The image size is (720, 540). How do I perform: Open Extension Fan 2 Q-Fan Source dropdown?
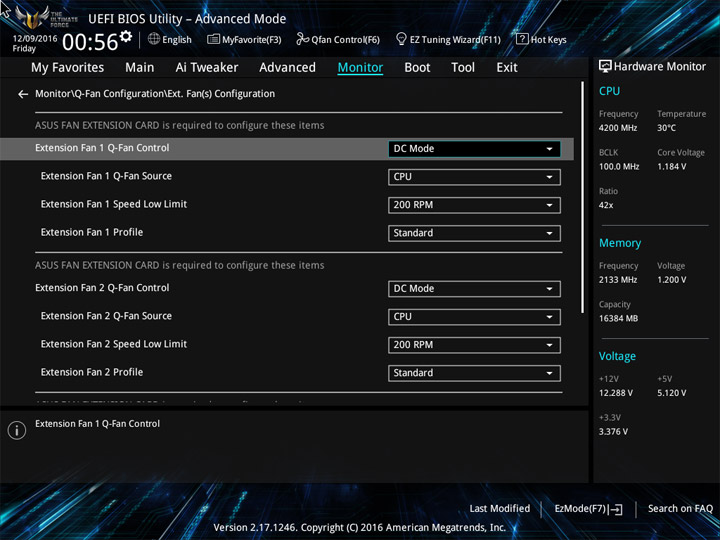(474, 317)
